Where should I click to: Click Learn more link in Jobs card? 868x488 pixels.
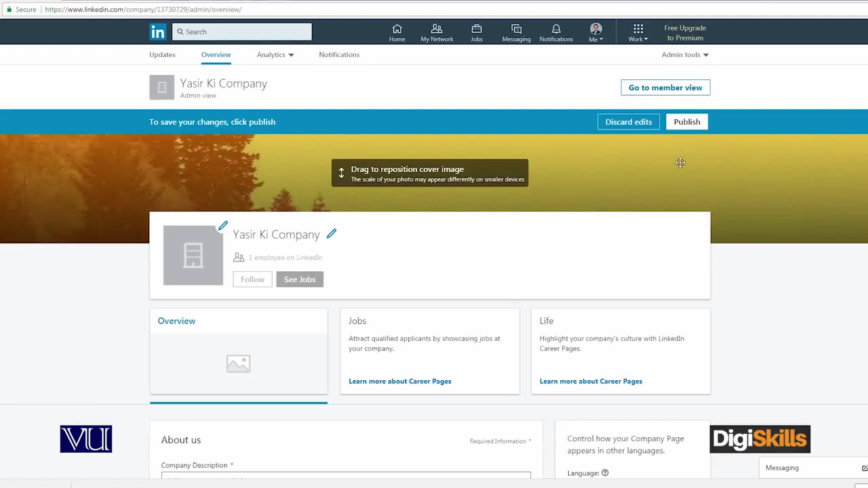pyautogui.click(x=400, y=381)
